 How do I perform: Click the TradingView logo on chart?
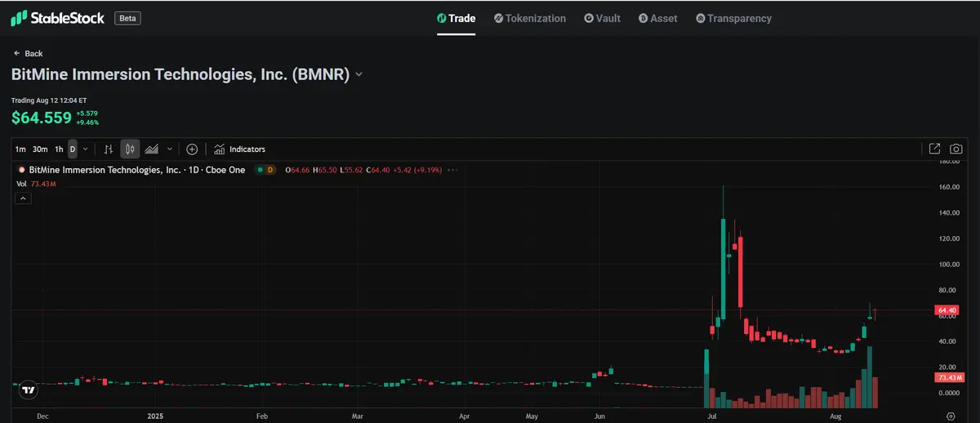point(27,390)
